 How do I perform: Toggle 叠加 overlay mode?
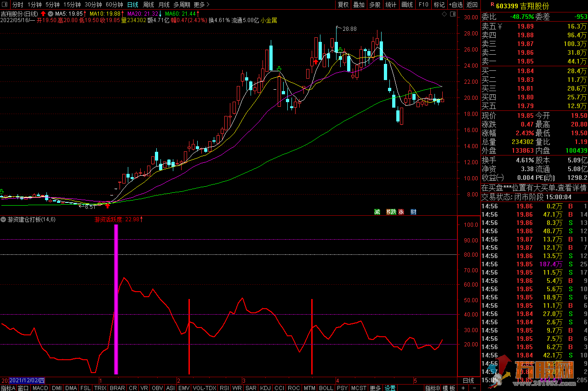click(359, 5)
